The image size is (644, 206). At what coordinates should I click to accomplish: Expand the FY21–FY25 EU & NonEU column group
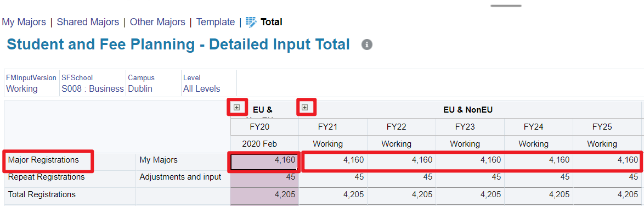click(x=305, y=107)
